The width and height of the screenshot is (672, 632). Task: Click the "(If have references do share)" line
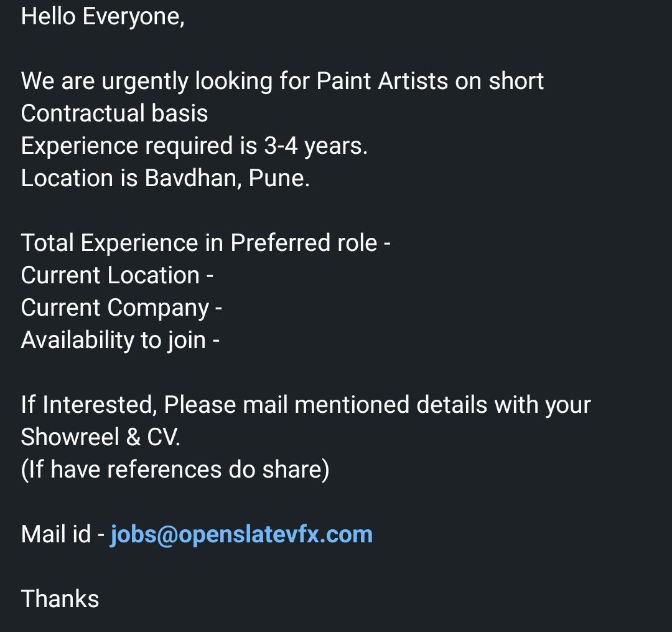tap(175, 469)
